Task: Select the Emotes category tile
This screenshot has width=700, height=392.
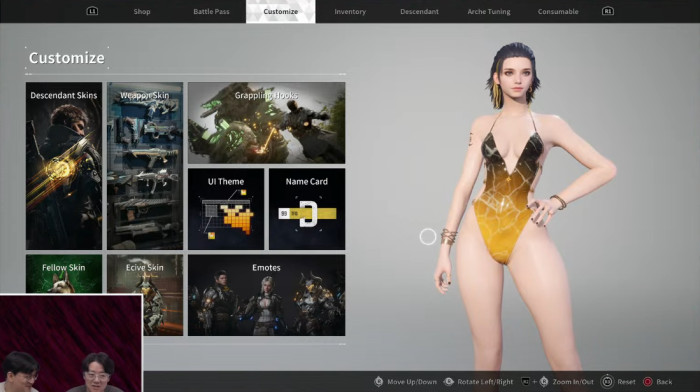Action: [267, 295]
